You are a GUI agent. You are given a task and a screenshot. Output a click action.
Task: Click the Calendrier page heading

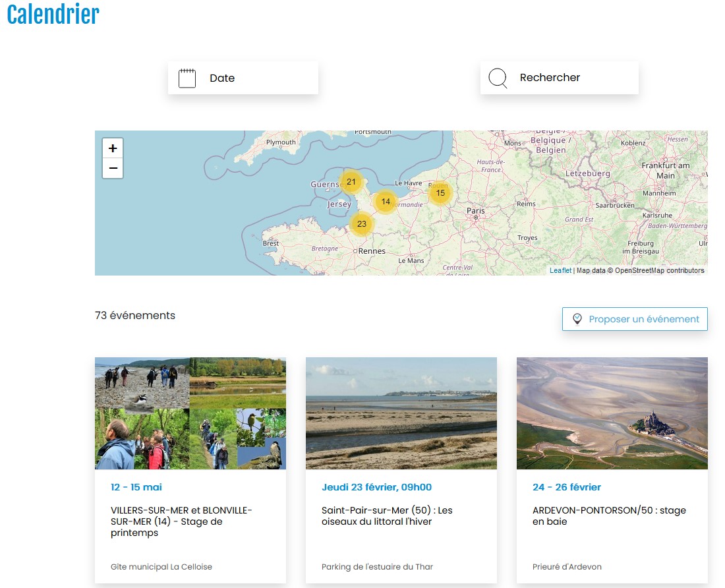(x=53, y=14)
